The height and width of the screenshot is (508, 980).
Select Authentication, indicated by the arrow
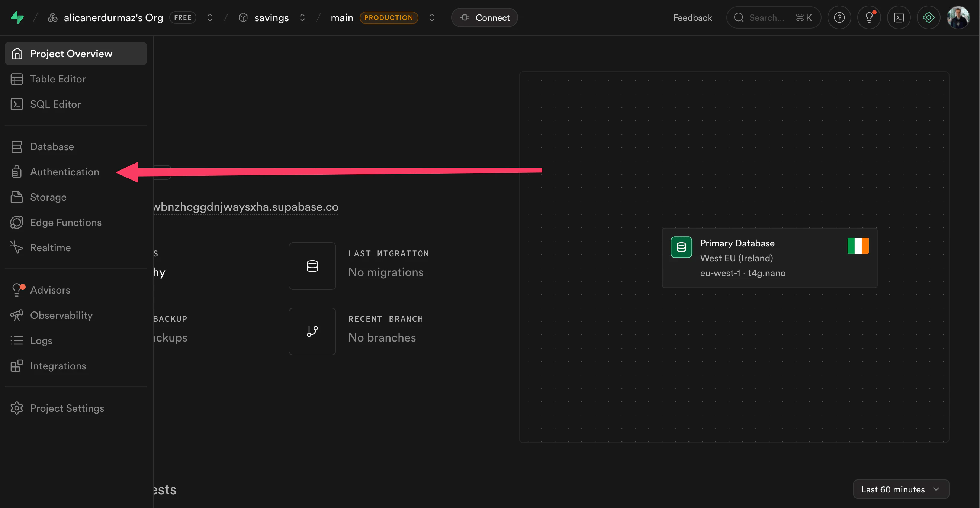(65, 171)
